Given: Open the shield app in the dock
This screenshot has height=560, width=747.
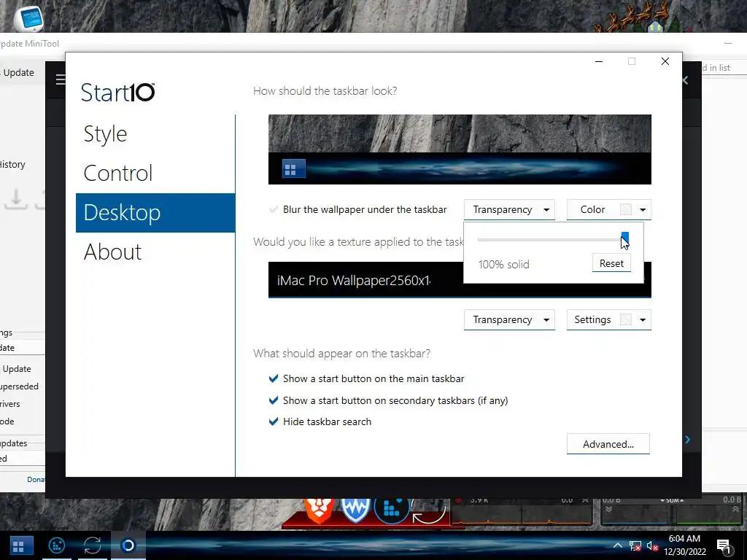Looking at the screenshot, I should [x=355, y=510].
